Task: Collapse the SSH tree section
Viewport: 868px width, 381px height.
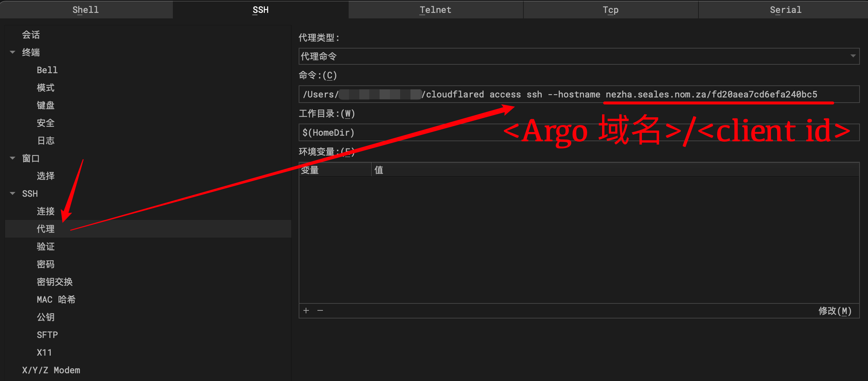Action: 12,193
